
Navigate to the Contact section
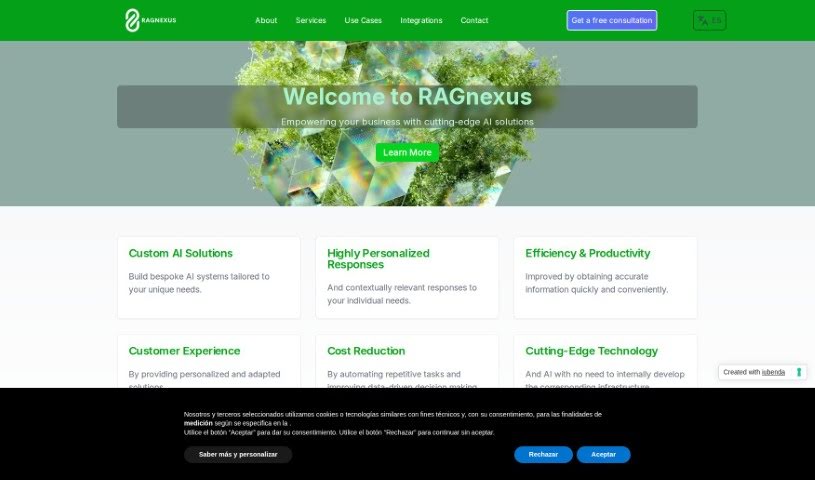[x=474, y=20]
